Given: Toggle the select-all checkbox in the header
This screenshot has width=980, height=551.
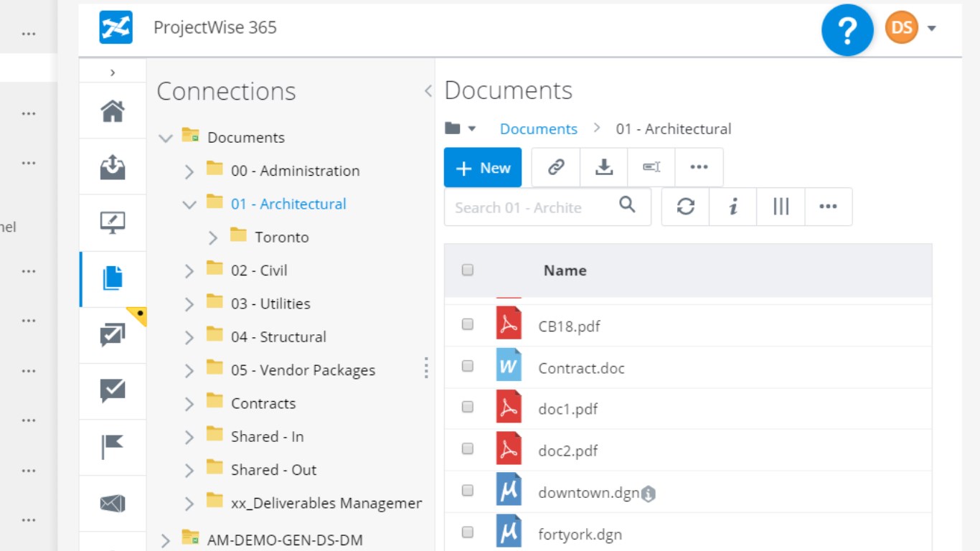Looking at the screenshot, I should (468, 270).
